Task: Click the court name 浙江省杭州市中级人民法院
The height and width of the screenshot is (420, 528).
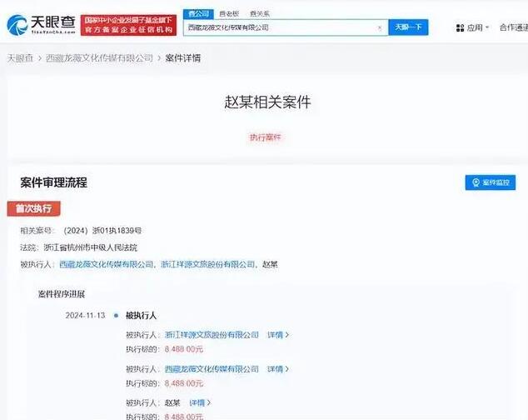Action: 90,247
